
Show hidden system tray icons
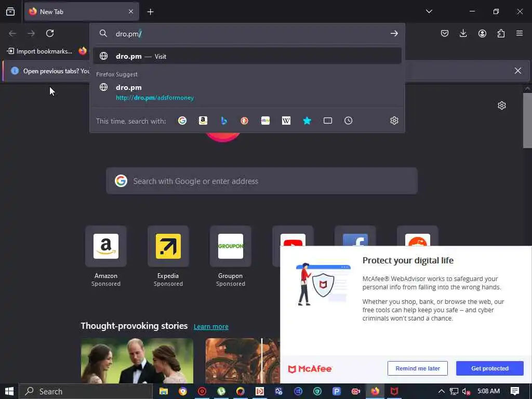point(442,391)
